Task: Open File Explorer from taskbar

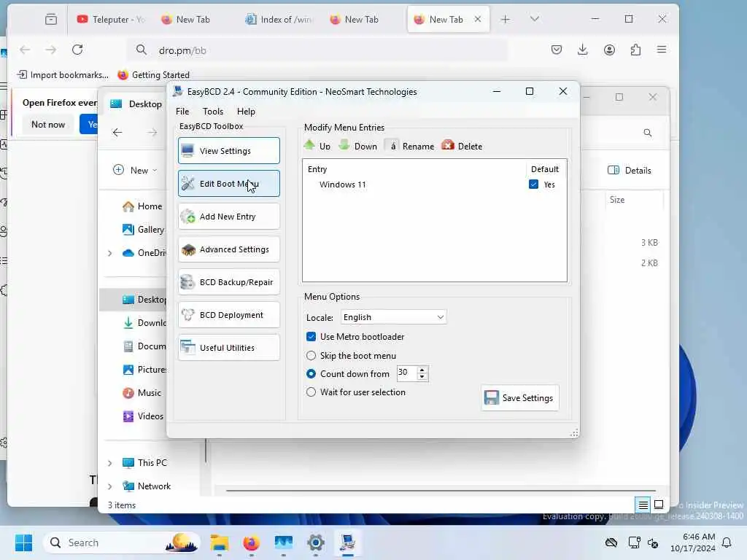Action: [x=219, y=542]
